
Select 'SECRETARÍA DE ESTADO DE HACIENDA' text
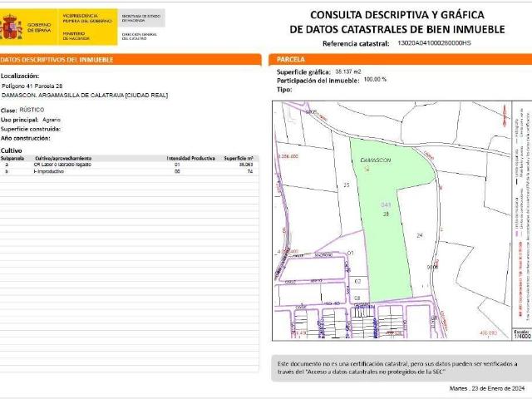141,18
